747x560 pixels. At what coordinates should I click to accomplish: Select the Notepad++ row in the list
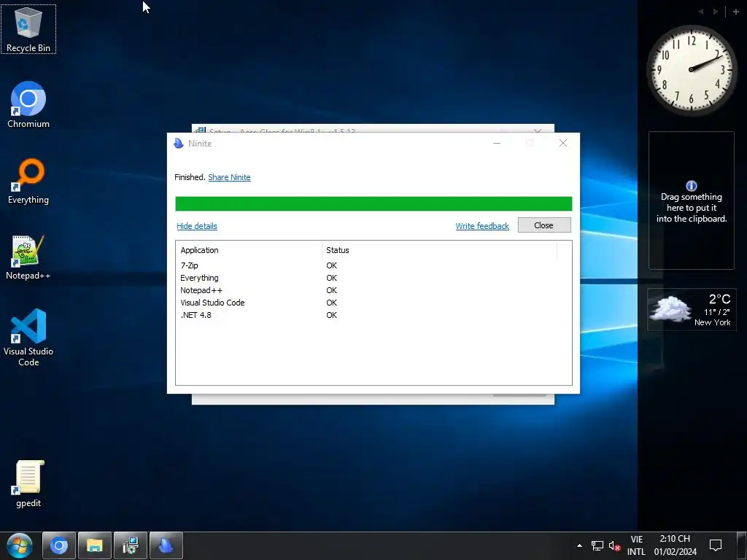[x=368, y=290]
